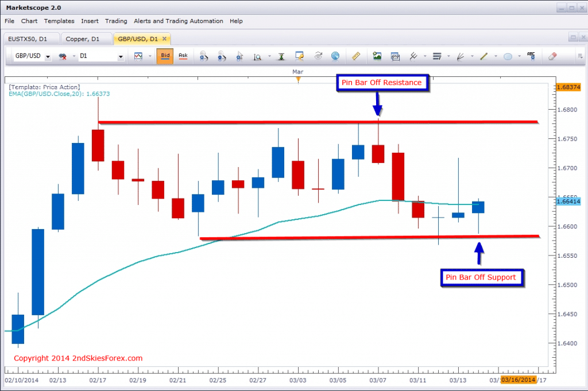The image size is (588, 391).
Task: Select the ABC text label tool
Action: pos(531,56)
